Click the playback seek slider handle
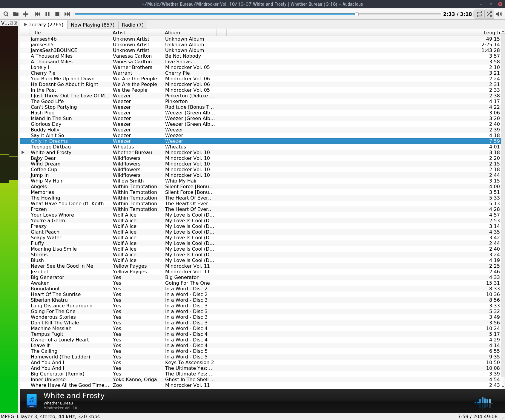This screenshot has height=420, width=505. [x=357, y=14]
